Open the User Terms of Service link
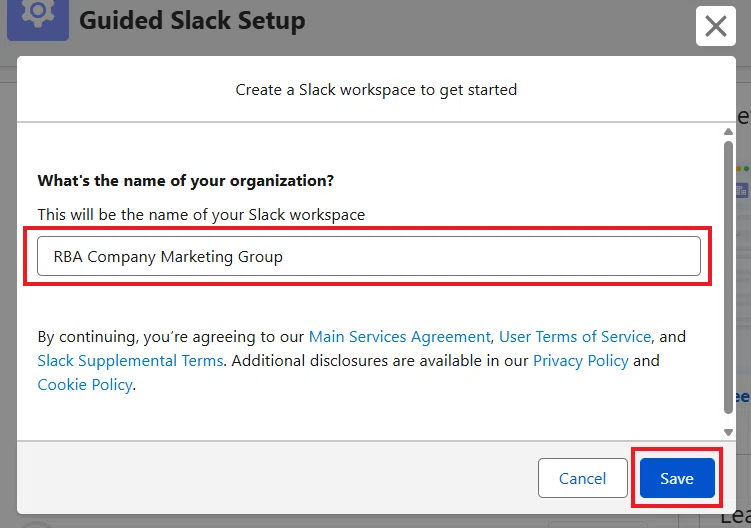This screenshot has height=528, width=751. (575, 337)
